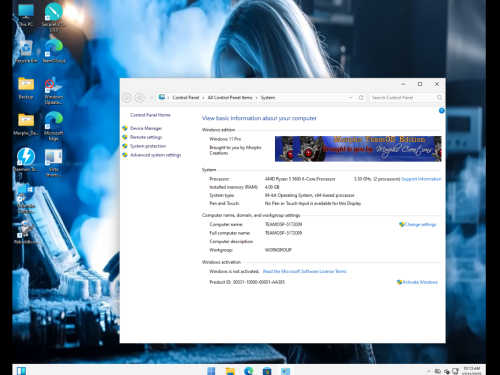This screenshot has width=500, height=375.
Task: Expand the address bar history dropdown
Action: coord(351,97)
